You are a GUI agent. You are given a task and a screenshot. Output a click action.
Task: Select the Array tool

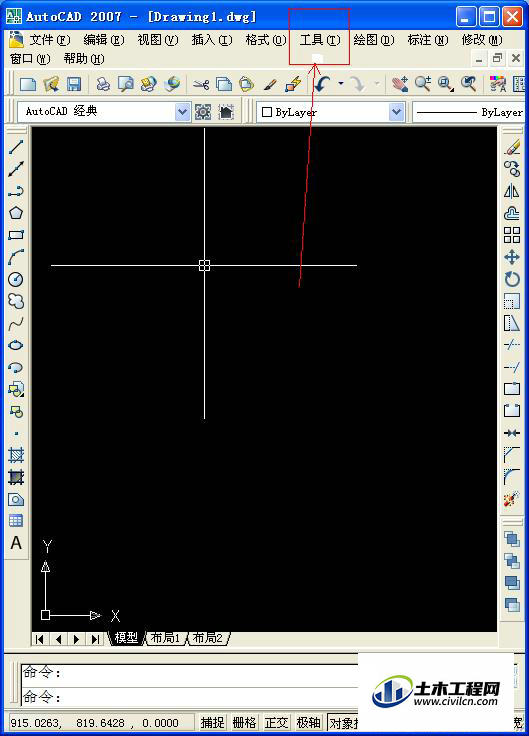(x=512, y=235)
